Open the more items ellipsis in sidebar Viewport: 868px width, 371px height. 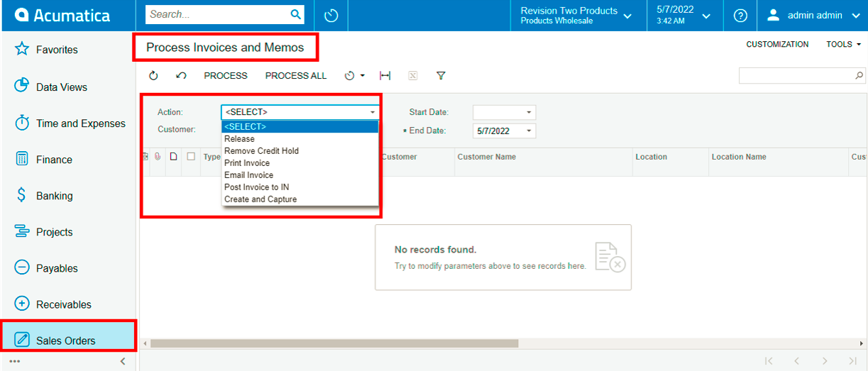point(15,361)
